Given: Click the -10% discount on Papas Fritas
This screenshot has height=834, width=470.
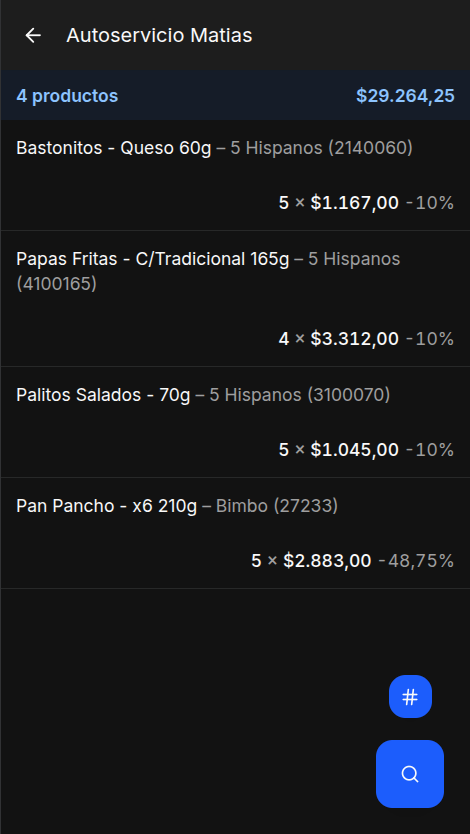Looking at the screenshot, I should (430, 339).
